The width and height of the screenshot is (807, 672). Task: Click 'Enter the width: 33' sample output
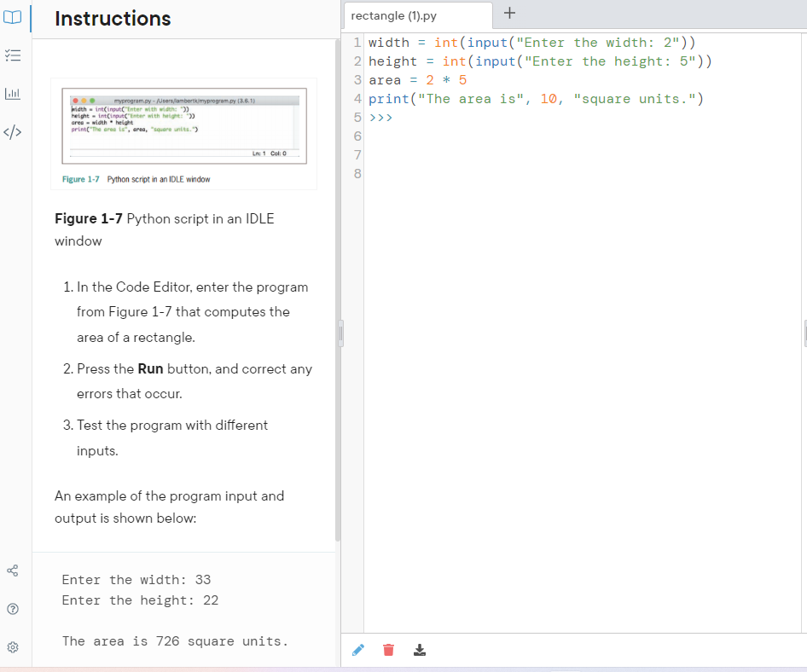click(136, 580)
